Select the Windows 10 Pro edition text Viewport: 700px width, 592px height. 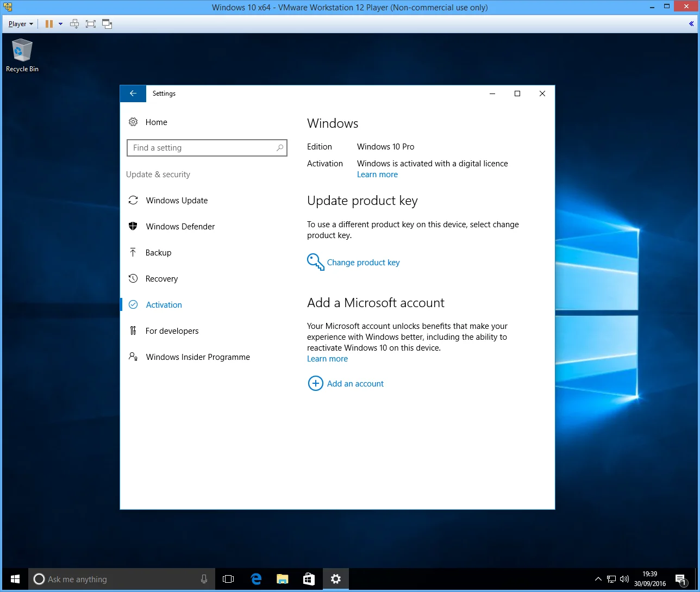385,147
